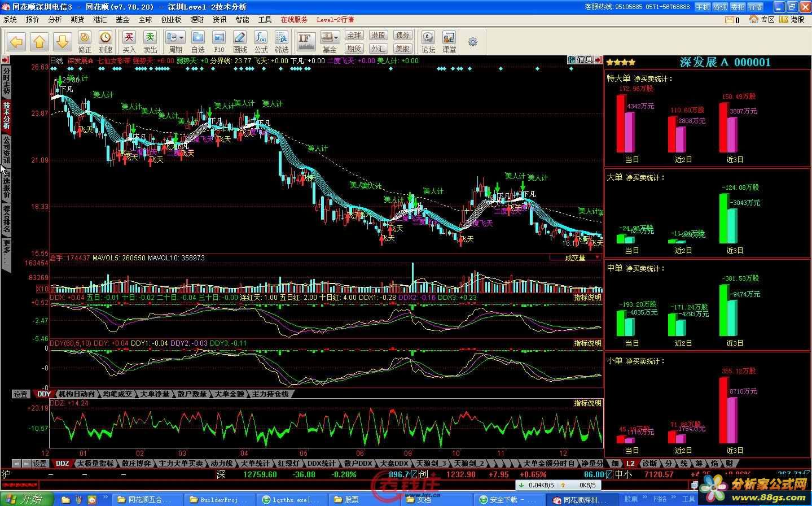
Task: Collapse the right panel with red arrow
Action: tap(598, 60)
